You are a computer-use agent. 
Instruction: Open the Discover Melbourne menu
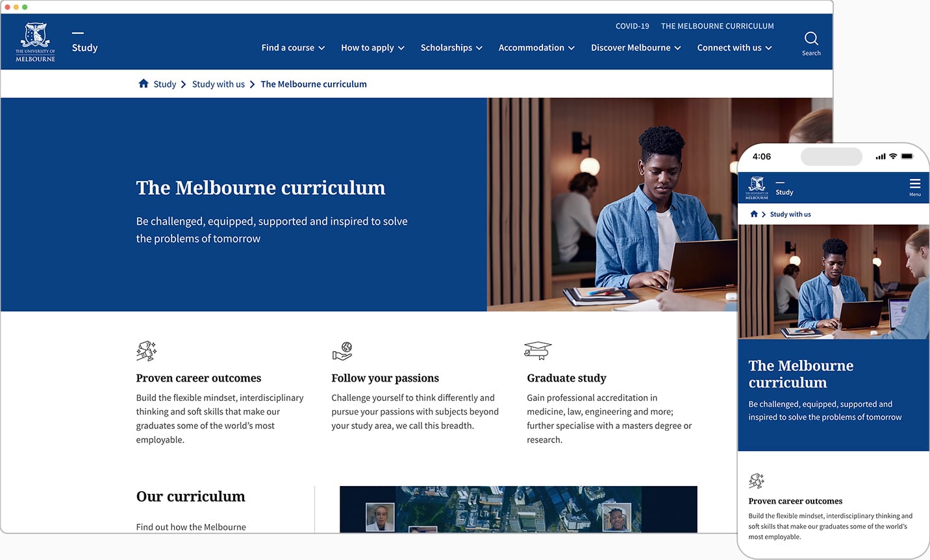[x=636, y=48]
